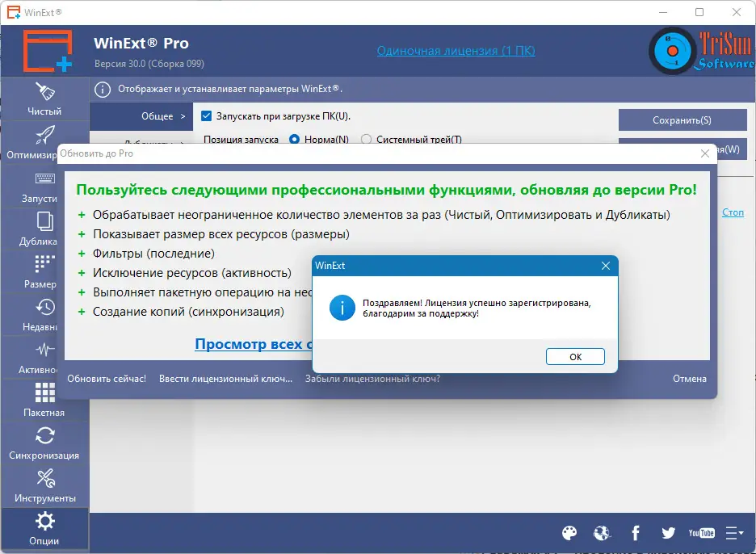Open the Дубликаты tool in sidebar
The image size is (756, 554).
(x=30, y=229)
